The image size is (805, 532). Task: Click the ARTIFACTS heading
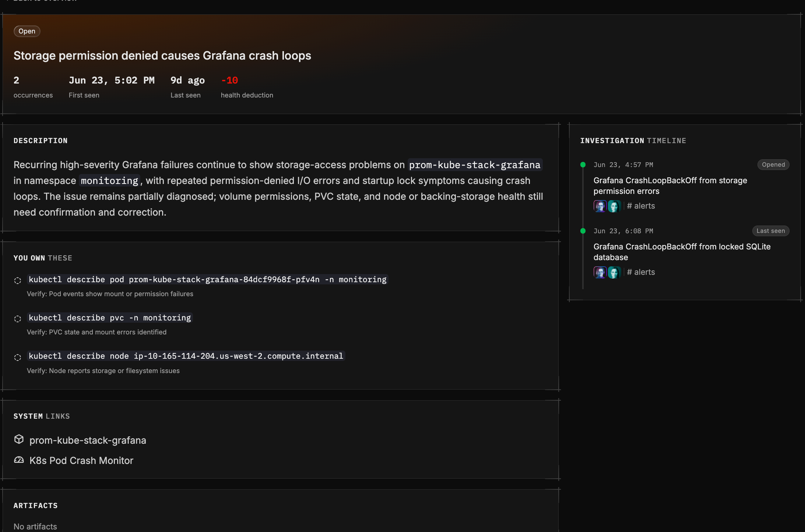[x=36, y=506]
